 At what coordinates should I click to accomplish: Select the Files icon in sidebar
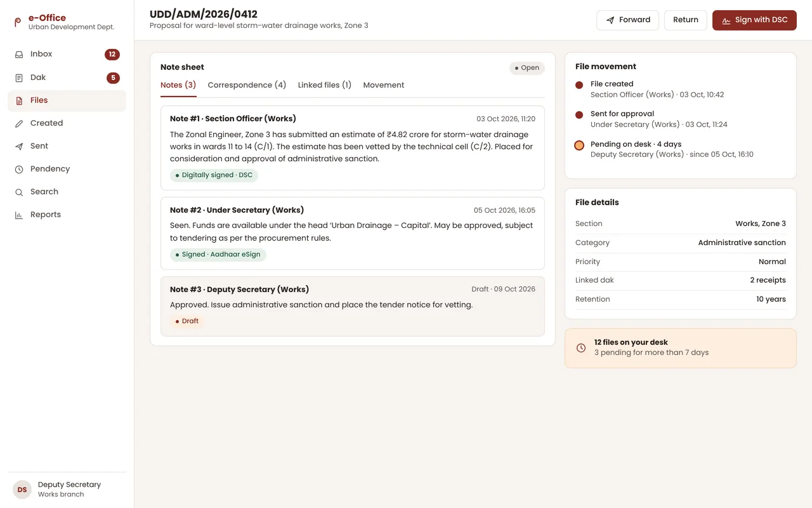click(x=19, y=100)
